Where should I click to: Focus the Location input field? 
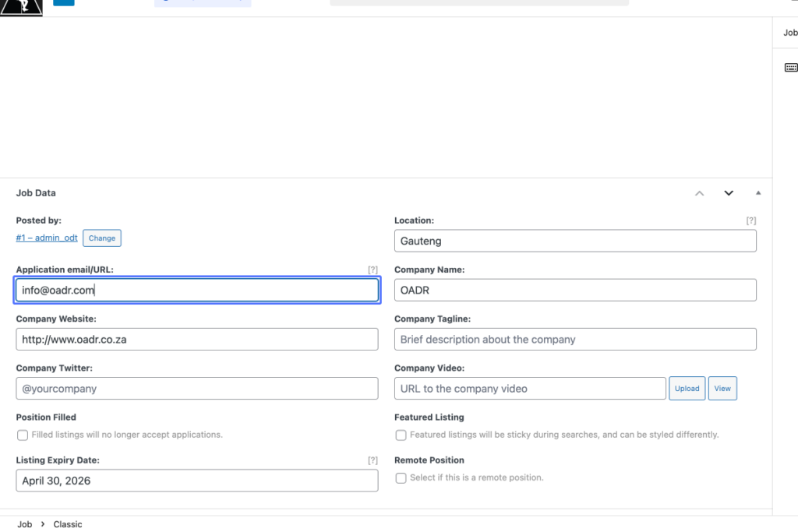tap(575, 241)
